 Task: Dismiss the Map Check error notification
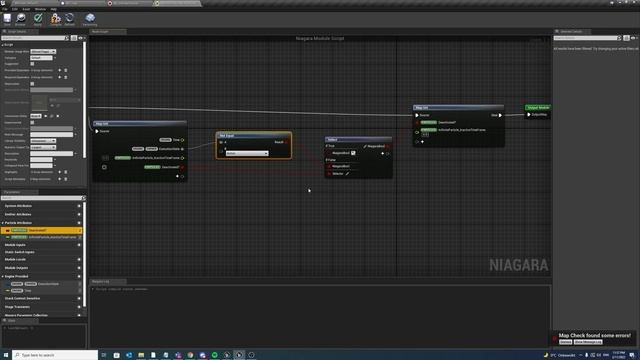pyautogui.click(x=565, y=342)
